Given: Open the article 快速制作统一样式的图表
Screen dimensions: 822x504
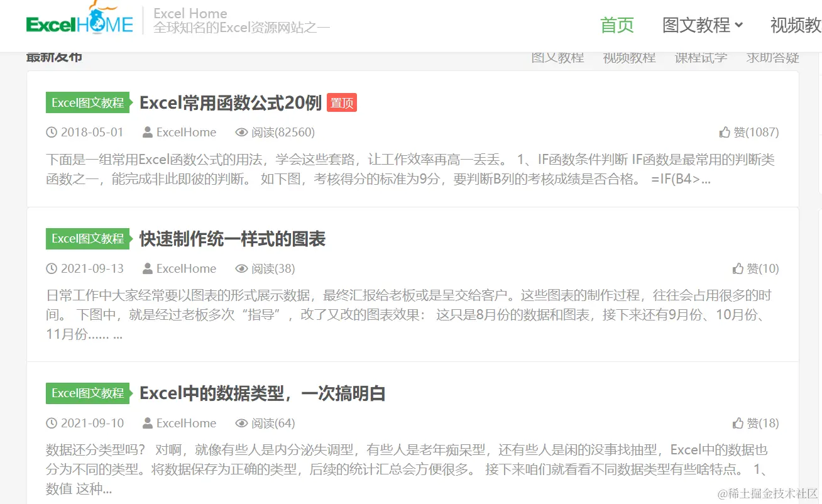Looking at the screenshot, I should (x=233, y=238).
